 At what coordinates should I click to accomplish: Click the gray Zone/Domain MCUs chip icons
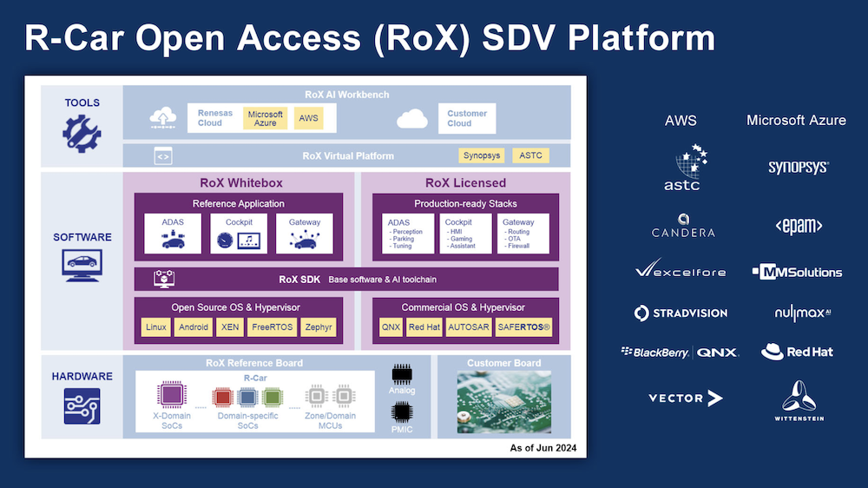(330, 396)
